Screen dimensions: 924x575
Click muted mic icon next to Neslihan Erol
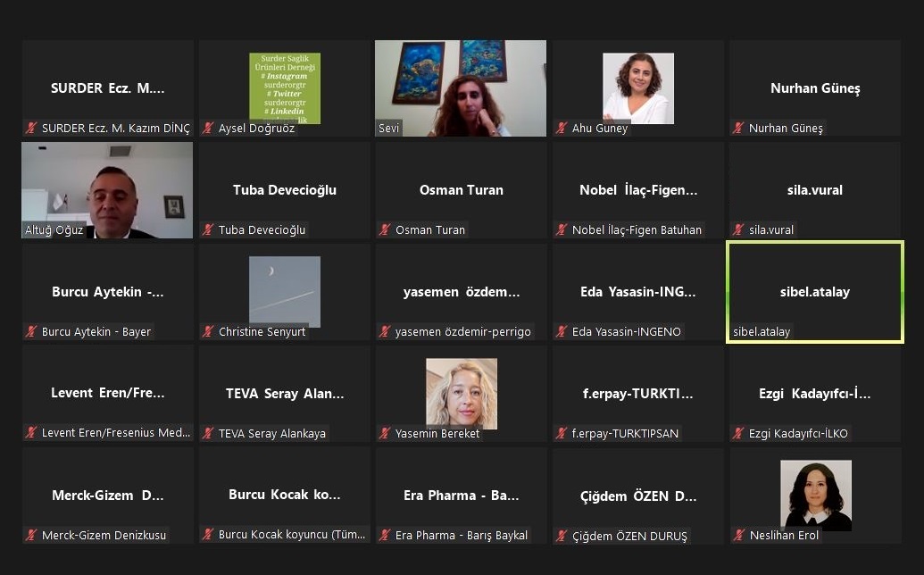(x=738, y=536)
